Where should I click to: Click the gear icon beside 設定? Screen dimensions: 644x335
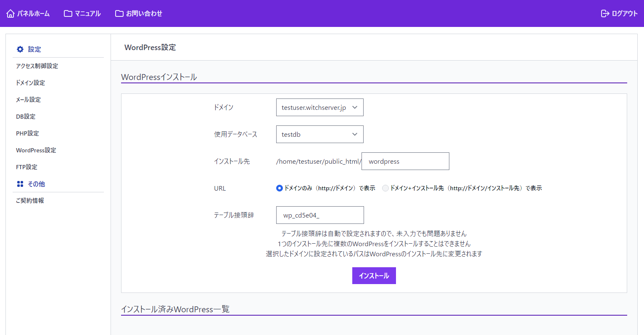(20, 49)
